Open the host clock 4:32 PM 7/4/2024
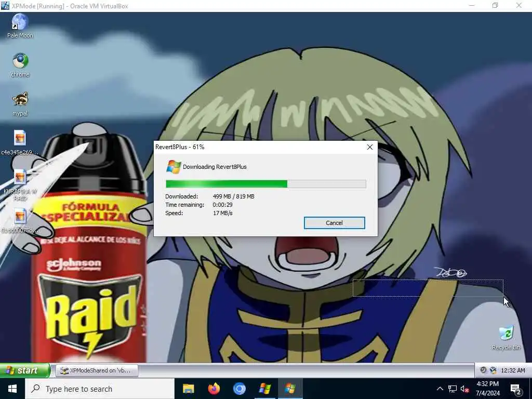 [487, 389]
